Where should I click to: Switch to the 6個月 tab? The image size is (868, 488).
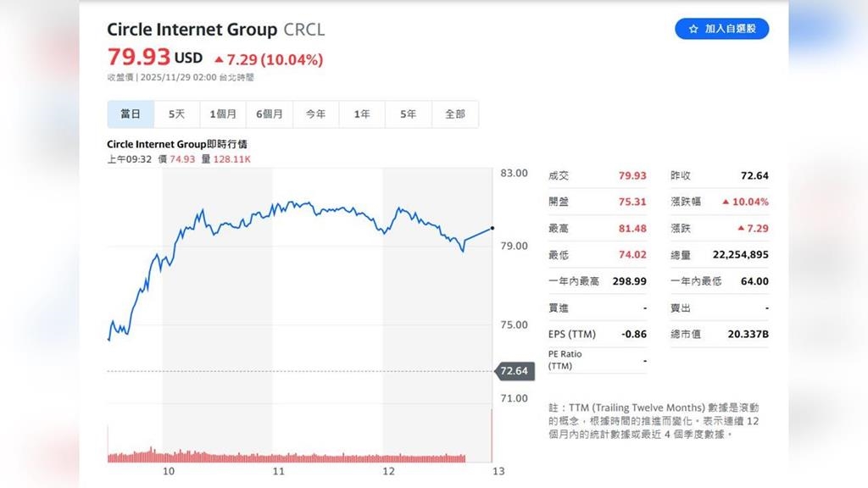tap(270, 114)
